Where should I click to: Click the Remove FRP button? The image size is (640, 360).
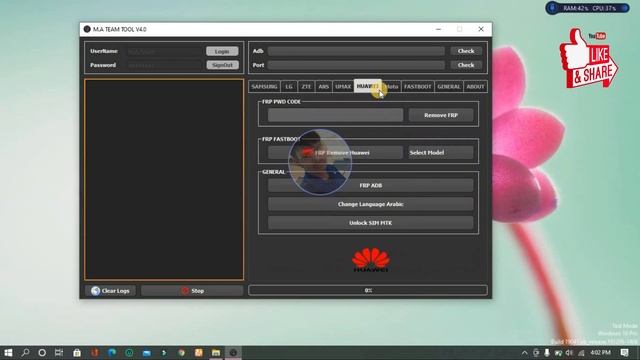(441, 115)
